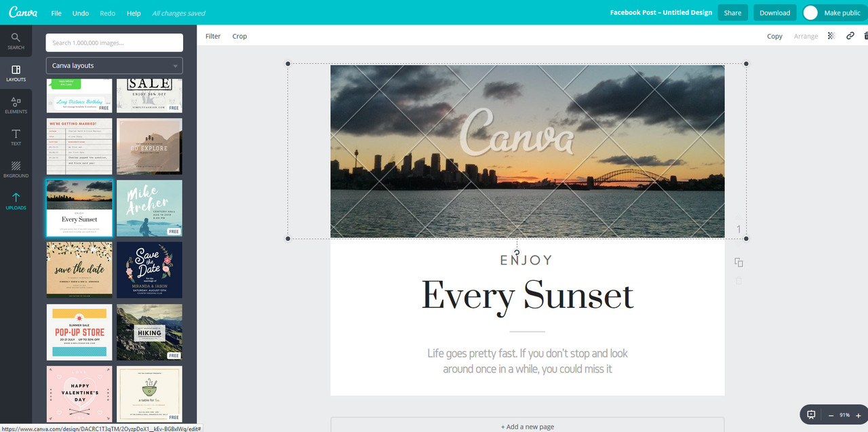Select the Pop-Up Store layout thumbnail
This screenshot has height=432, width=868.
tap(79, 332)
